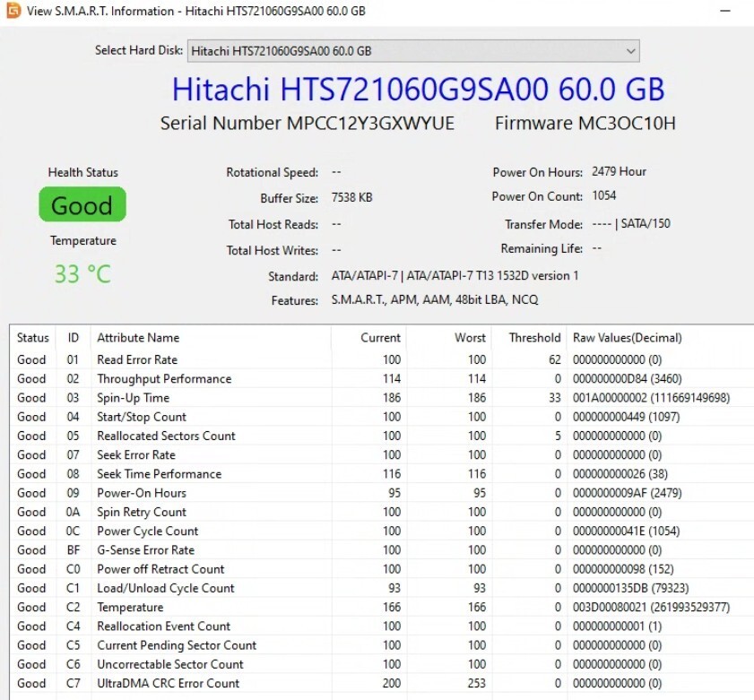Click raw value 003D00080021 (261993529377)

point(651,607)
